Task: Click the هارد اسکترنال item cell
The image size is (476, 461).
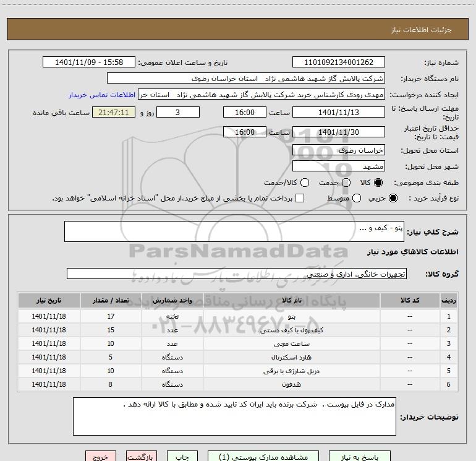Action: [291, 358]
